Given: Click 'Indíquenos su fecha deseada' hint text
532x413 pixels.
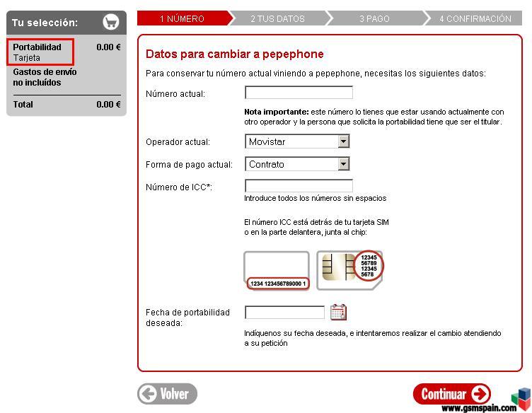Looking at the screenshot, I should tap(373, 338).
